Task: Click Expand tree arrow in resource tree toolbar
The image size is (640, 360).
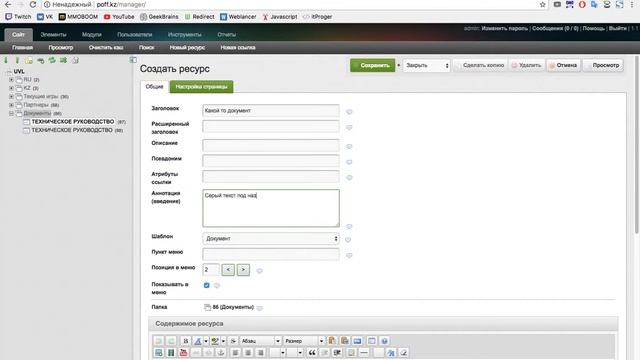Action: pyautogui.click(x=6, y=60)
